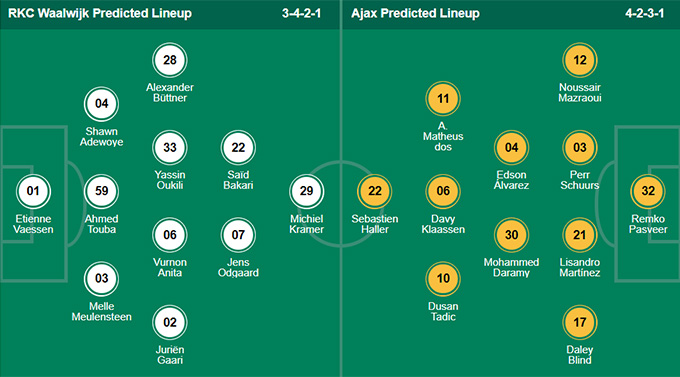The width and height of the screenshot is (680, 377).
Task: Select the 4-2-3-1 formation text
Action: (644, 13)
